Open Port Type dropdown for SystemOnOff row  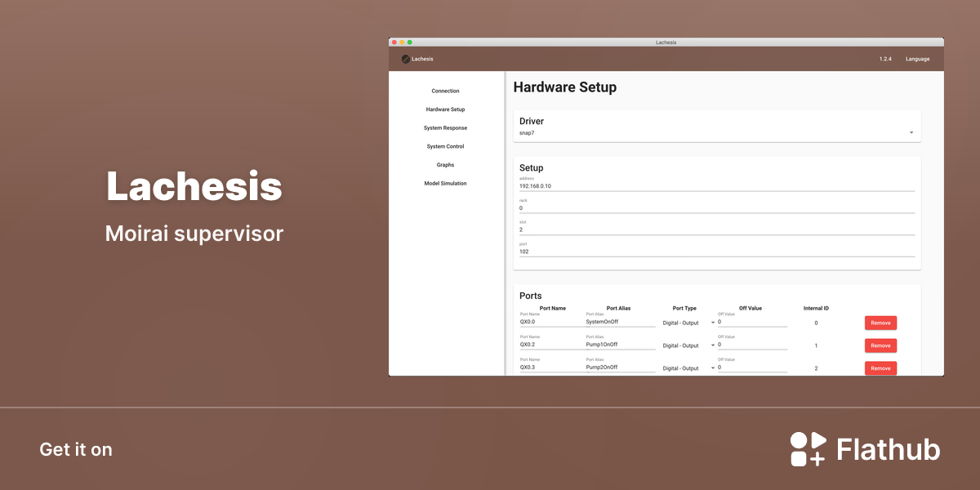click(688, 323)
